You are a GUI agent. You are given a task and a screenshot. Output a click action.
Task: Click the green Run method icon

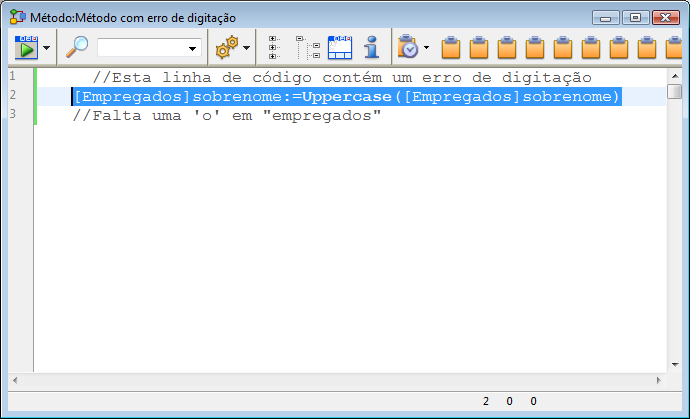pyautogui.click(x=26, y=47)
